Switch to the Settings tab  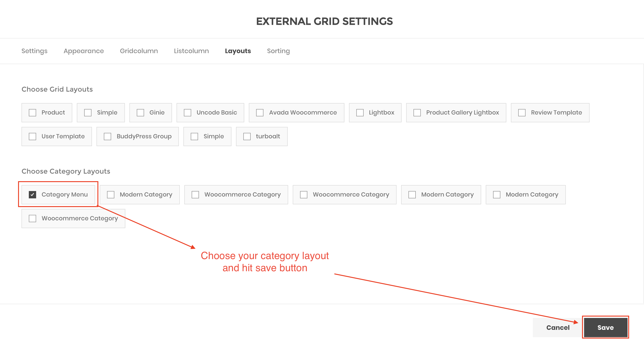(34, 51)
